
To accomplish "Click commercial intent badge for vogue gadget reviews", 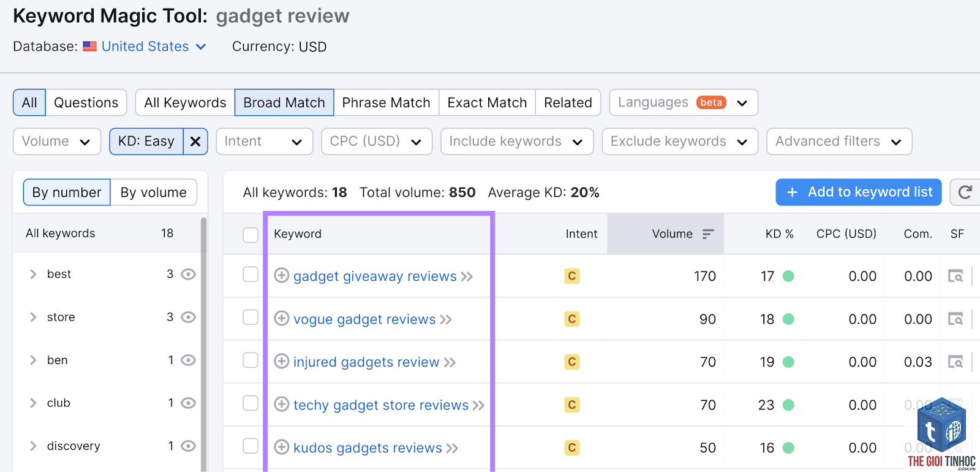I will click(572, 319).
